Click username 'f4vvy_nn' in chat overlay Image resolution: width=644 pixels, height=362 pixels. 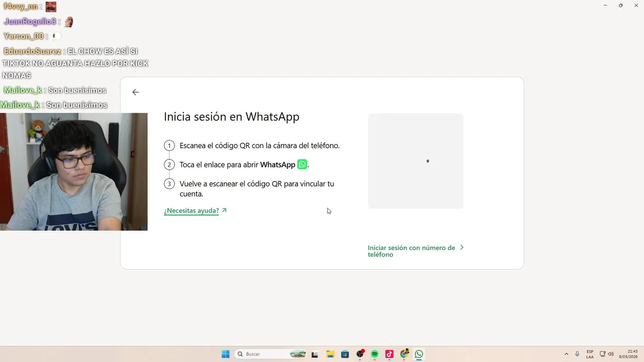(20, 7)
